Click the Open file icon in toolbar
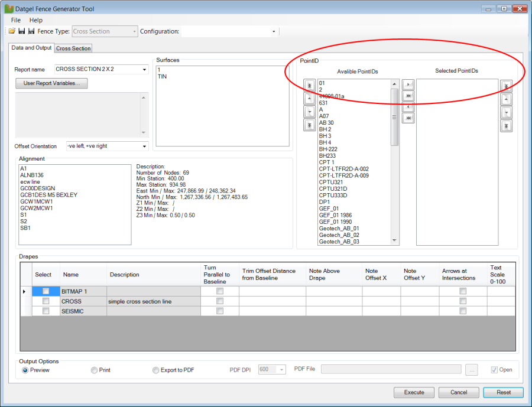The width and height of the screenshot is (532, 407). point(12,31)
